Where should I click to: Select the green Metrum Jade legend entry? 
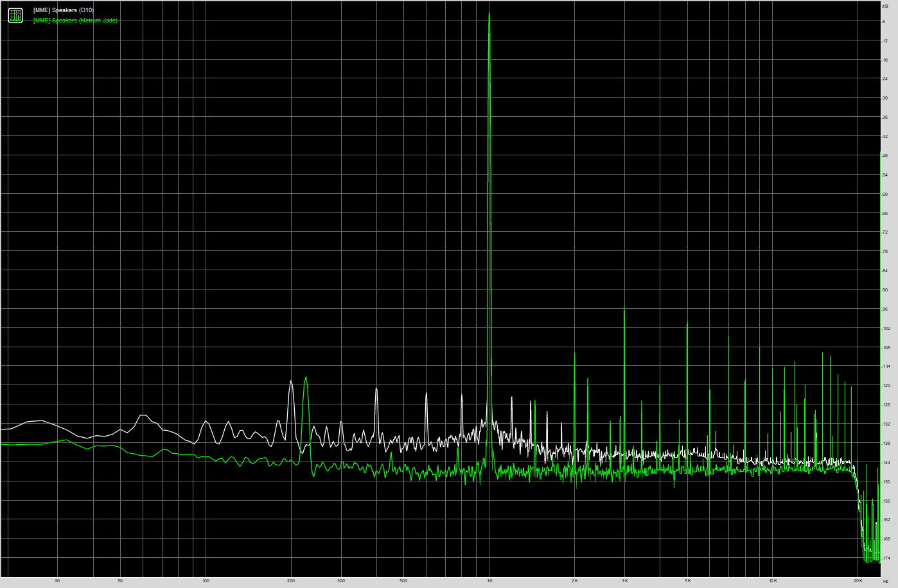pyautogui.click(x=75, y=21)
